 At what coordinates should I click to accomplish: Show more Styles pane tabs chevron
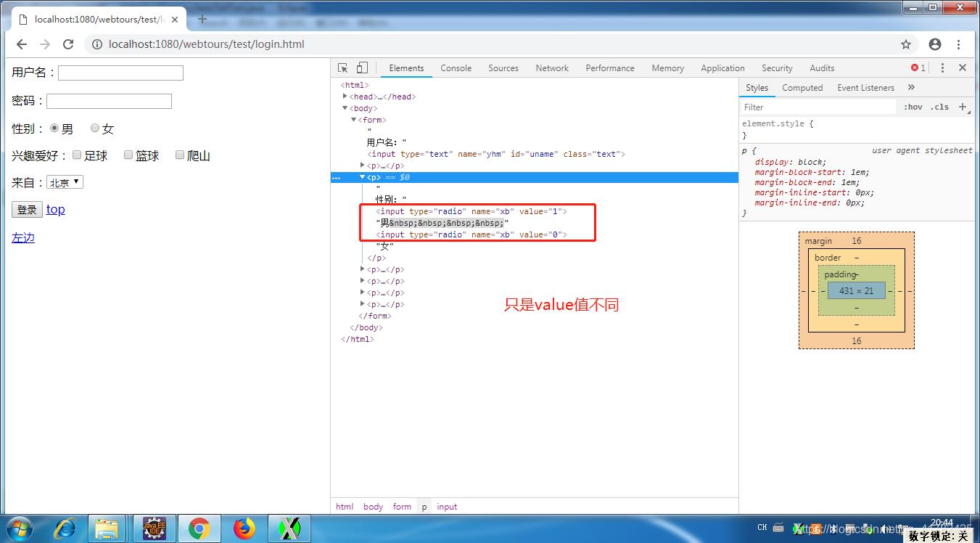pyautogui.click(x=912, y=87)
